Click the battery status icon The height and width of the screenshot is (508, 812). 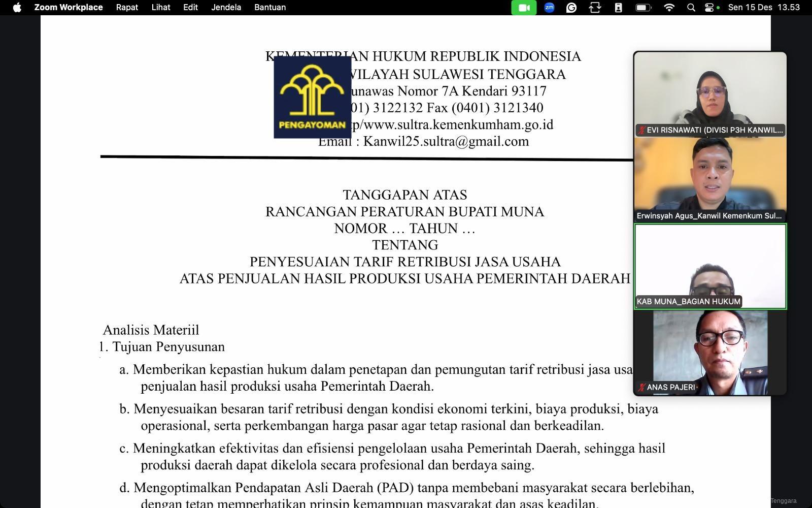coord(642,8)
